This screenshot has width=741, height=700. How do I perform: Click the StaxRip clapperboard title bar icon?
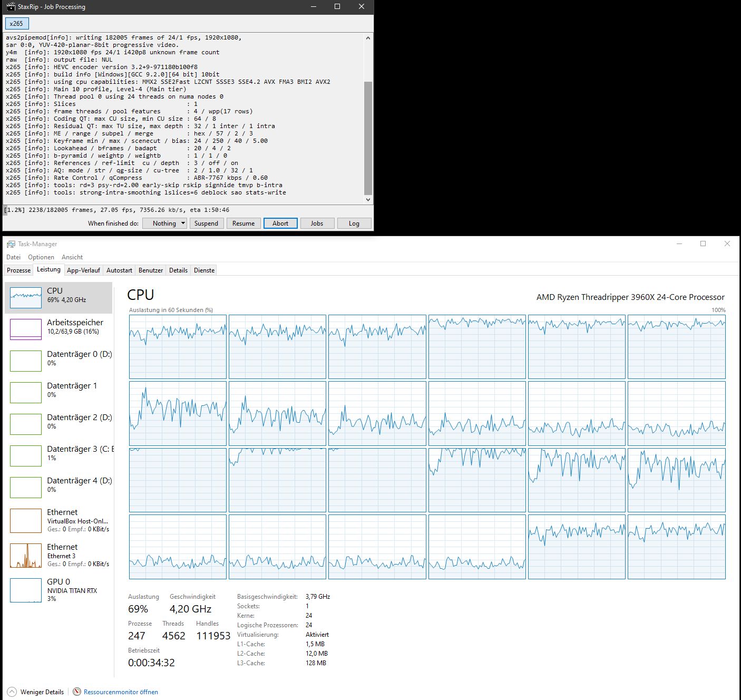click(11, 6)
